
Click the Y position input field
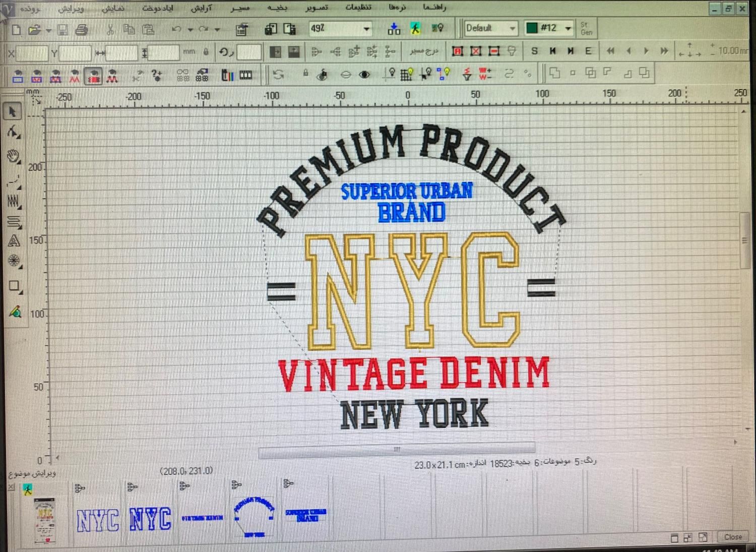(x=76, y=52)
